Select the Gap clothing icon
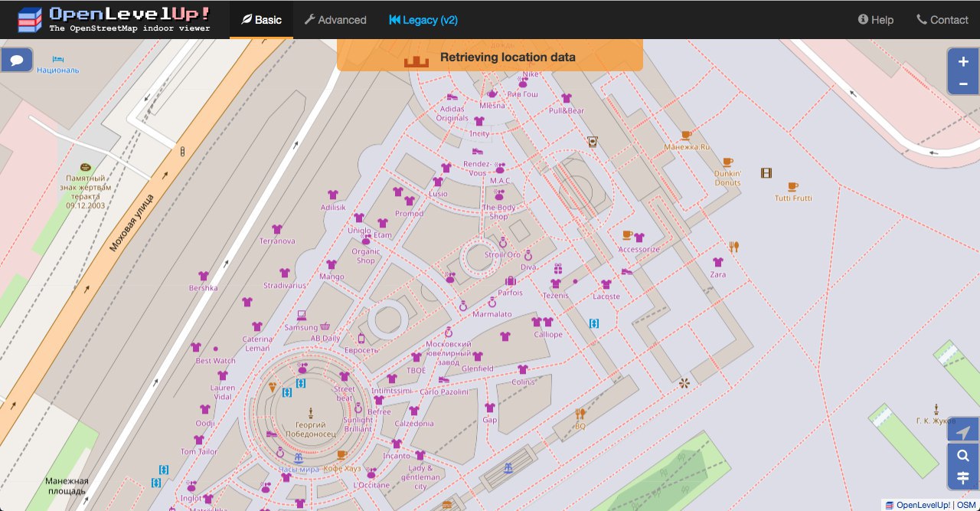 pos(490,408)
